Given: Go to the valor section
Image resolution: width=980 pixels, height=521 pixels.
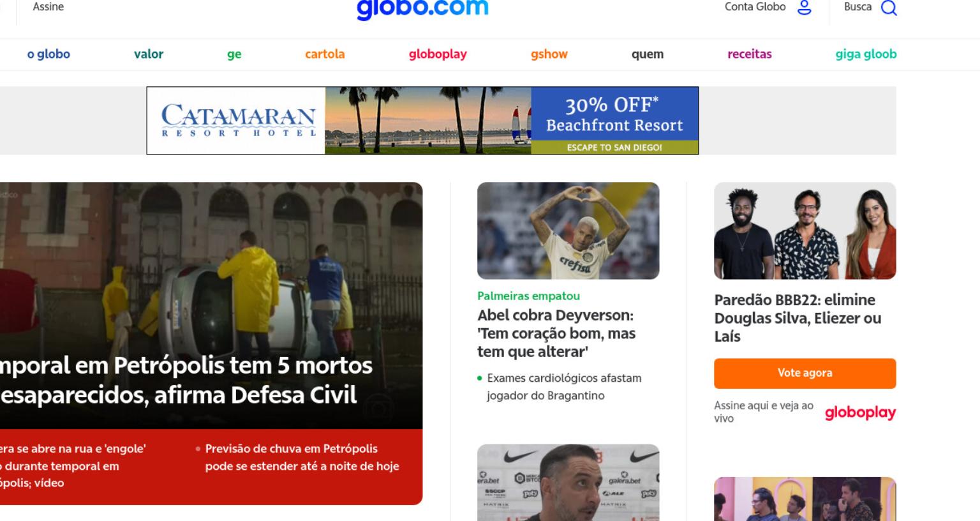Looking at the screenshot, I should (x=149, y=54).
